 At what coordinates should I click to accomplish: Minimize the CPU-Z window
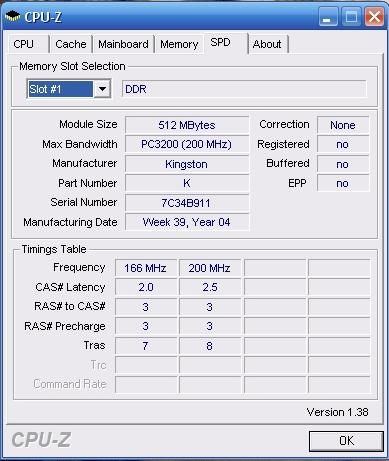coord(328,17)
